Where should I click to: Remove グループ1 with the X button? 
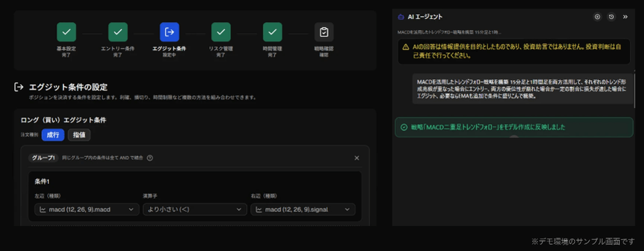[356, 158]
